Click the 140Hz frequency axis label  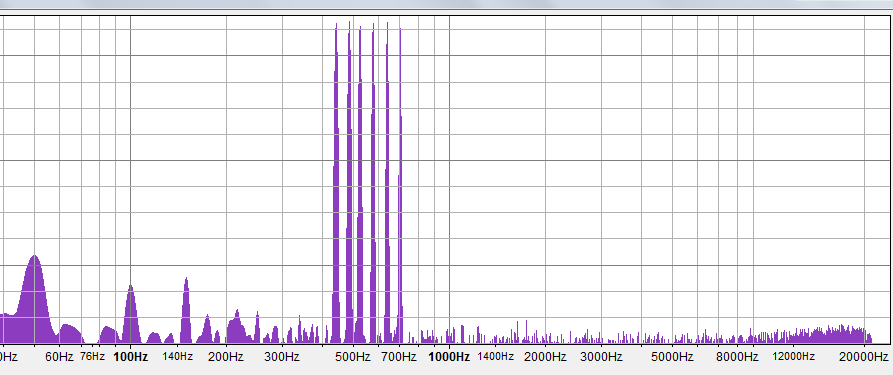pyautogui.click(x=178, y=357)
